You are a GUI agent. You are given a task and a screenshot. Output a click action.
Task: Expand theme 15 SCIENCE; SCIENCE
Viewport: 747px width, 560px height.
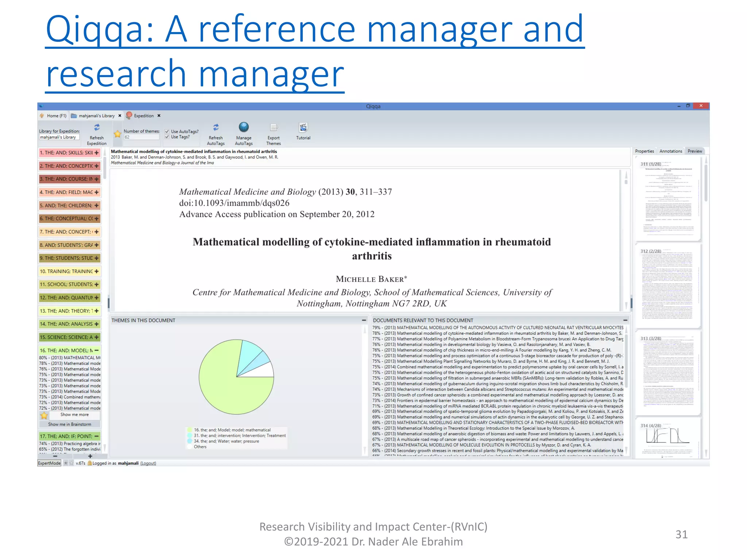[x=97, y=337]
